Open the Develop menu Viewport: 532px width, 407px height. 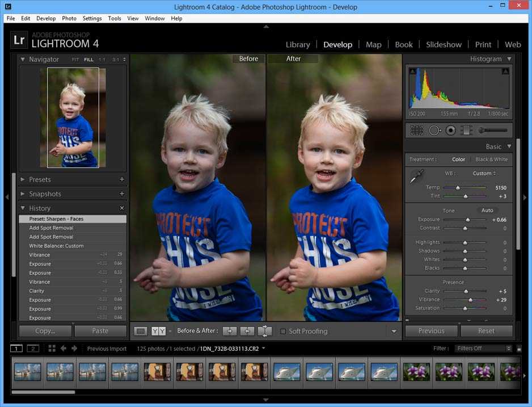coord(46,18)
